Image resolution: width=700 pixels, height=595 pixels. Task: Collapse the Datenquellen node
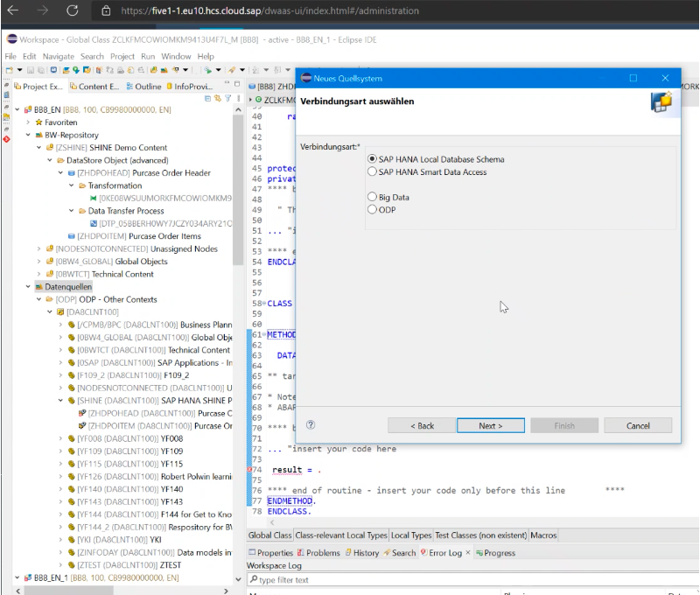point(28,287)
